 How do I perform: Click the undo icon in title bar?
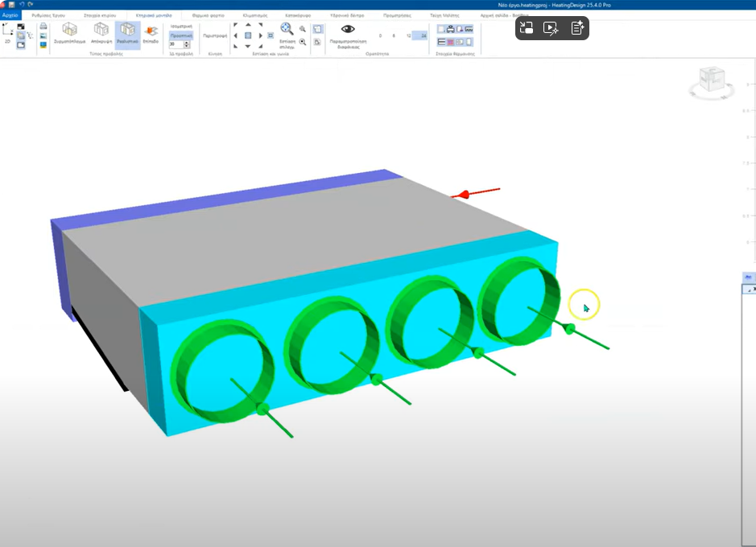pyautogui.click(x=22, y=4)
